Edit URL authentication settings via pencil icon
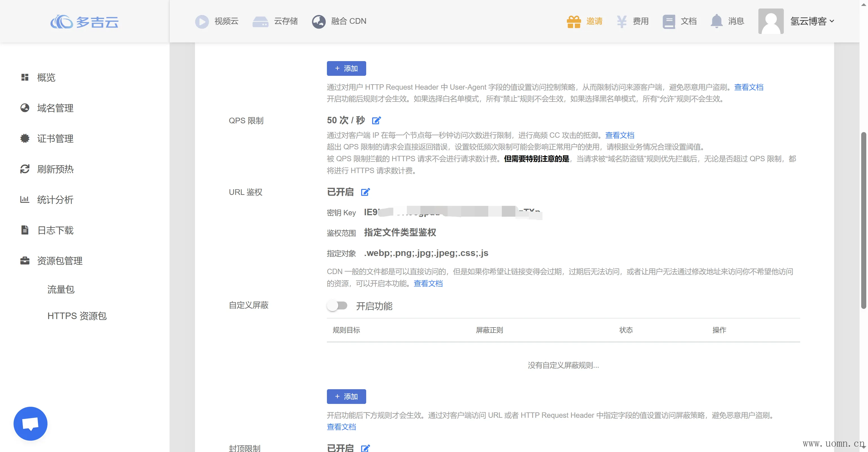Screen dimensions: 868x452 [365, 192]
